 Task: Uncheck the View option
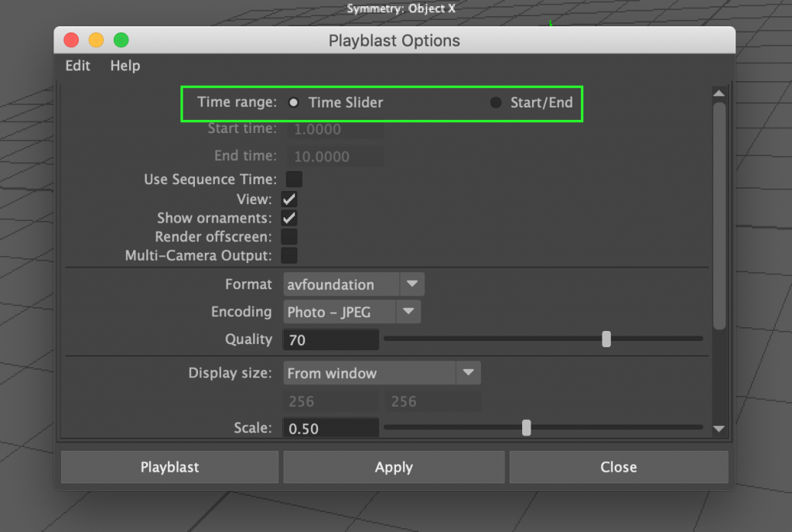[x=289, y=199]
